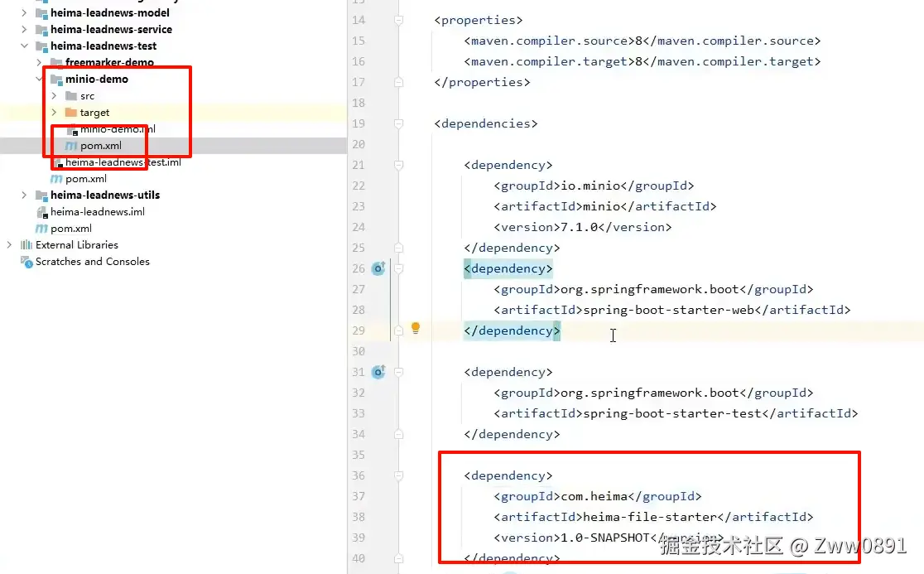Click line number 20 in the gutter

point(359,144)
